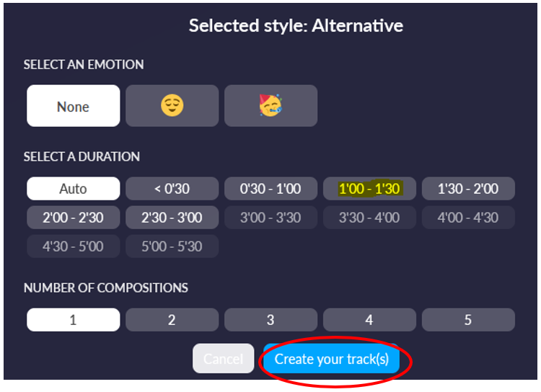This screenshot has width=541, height=392.
Task: Click the 3'00 - 3'30 duration option
Action: 270,218
